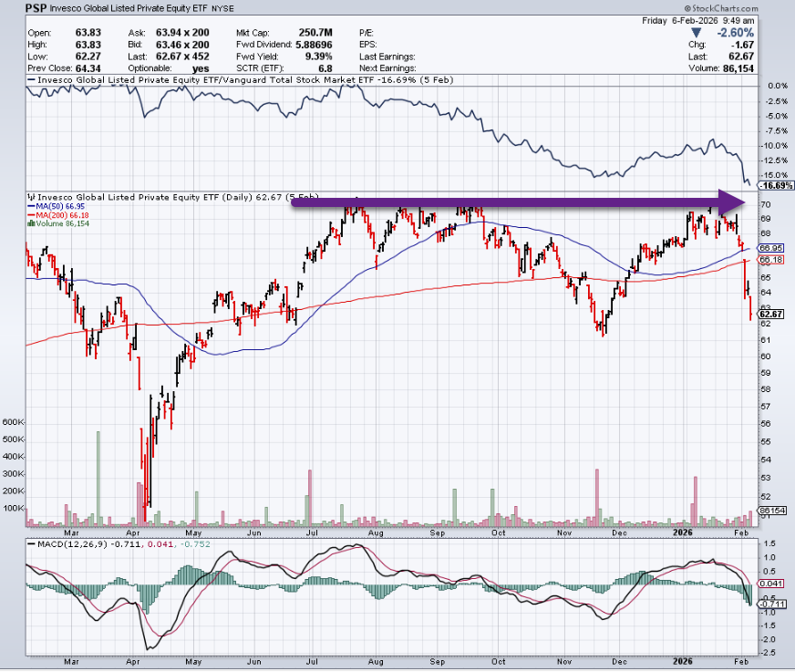
Task: Click the red MA(200) legend line marker
Action: coord(30,212)
